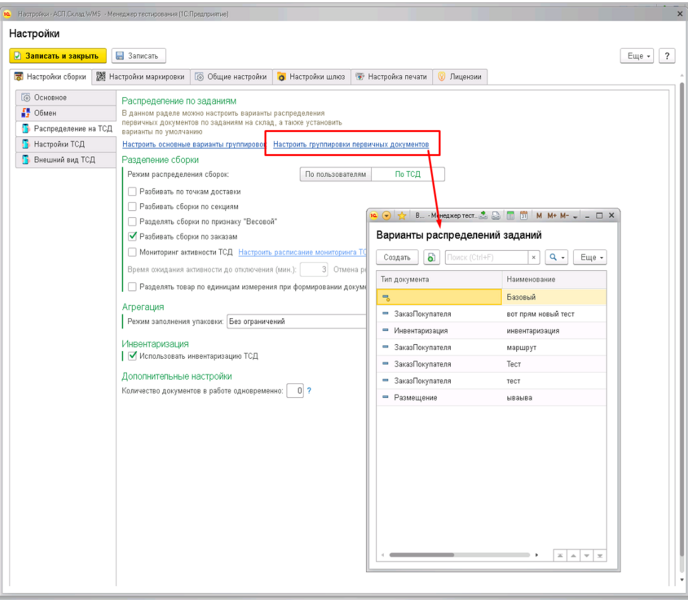Screen dimensions: 688x600
Task: Select Распределение на ТСД in the sidebar
Action: point(66,129)
